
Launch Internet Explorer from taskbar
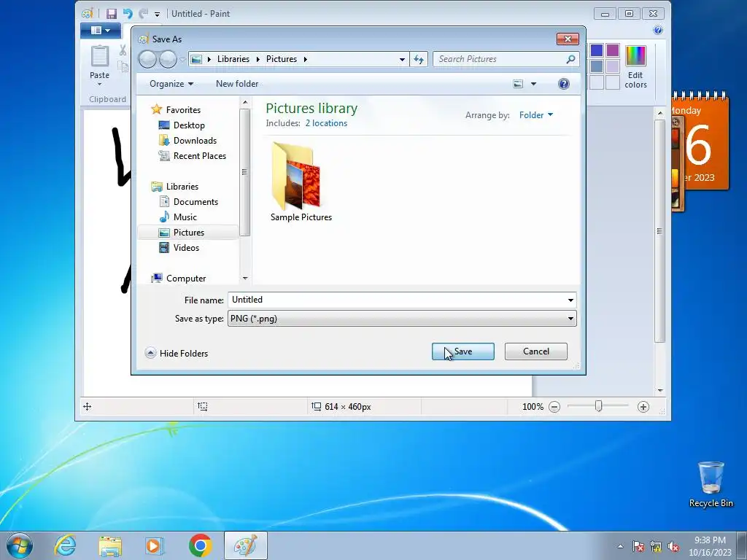[x=65, y=545]
